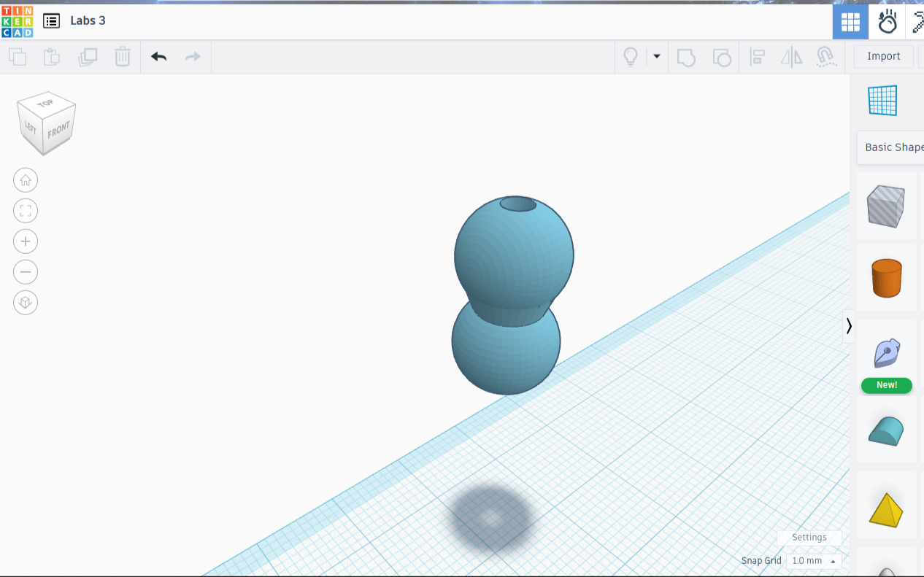
Task: Click the Zoom in plus button
Action: pyautogui.click(x=26, y=241)
